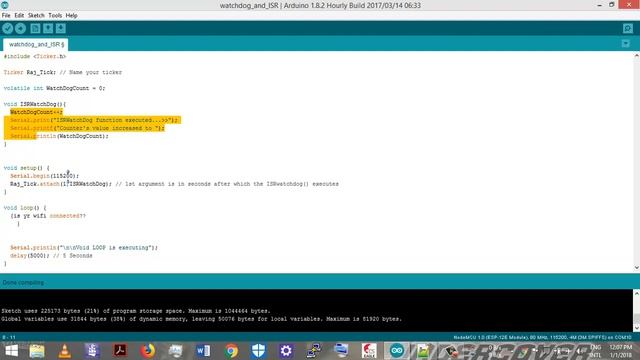640x360 pixels.
Task: Click the console scrollbar up arrow
Action: point(636,293)
